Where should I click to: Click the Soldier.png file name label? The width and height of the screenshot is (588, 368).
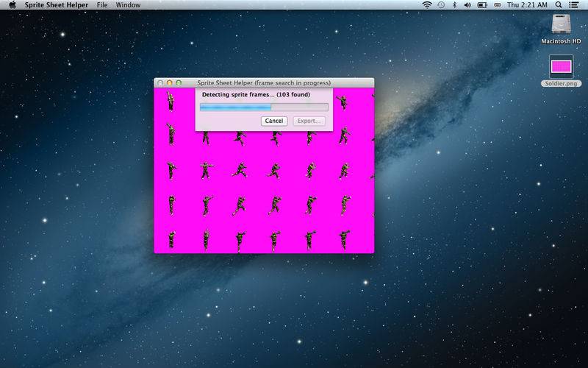561,83
